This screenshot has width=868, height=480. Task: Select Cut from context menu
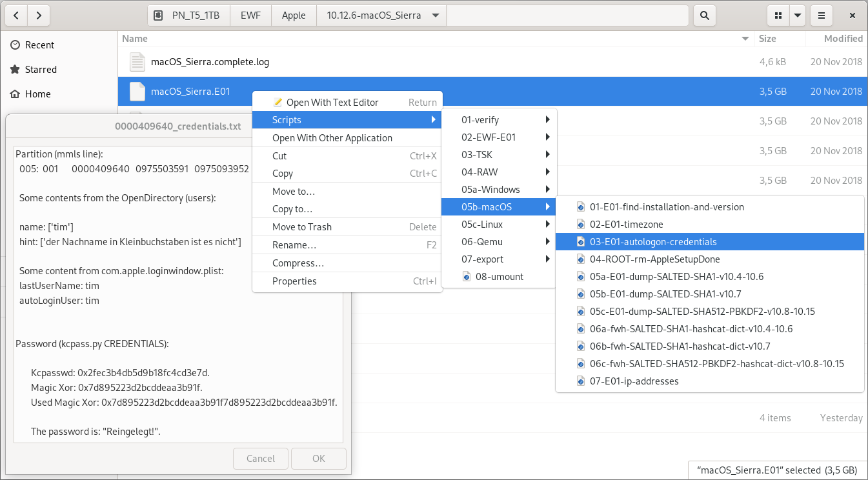click(347, 156)
